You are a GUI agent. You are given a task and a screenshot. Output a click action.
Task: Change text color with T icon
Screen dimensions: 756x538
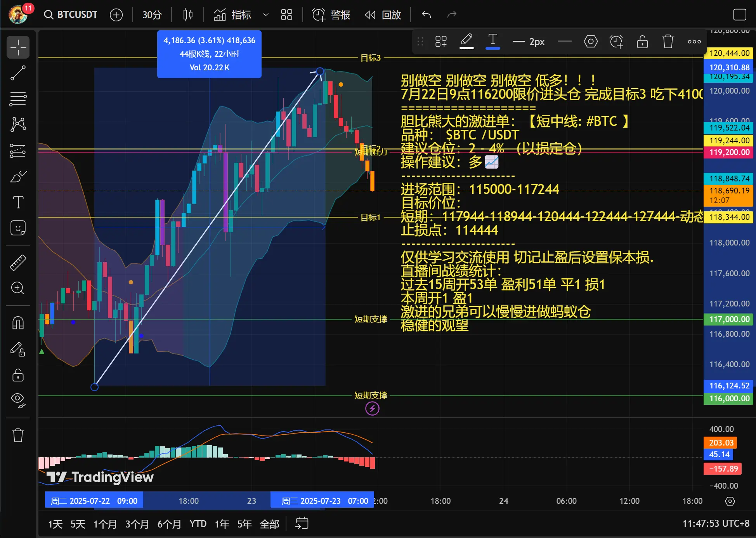(x=493, y=41)
